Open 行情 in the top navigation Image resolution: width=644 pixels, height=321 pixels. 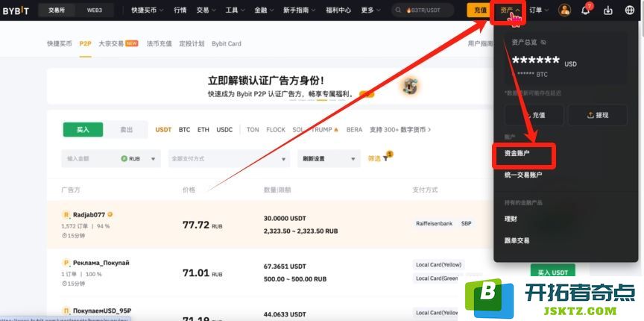(x=180, y=10)
